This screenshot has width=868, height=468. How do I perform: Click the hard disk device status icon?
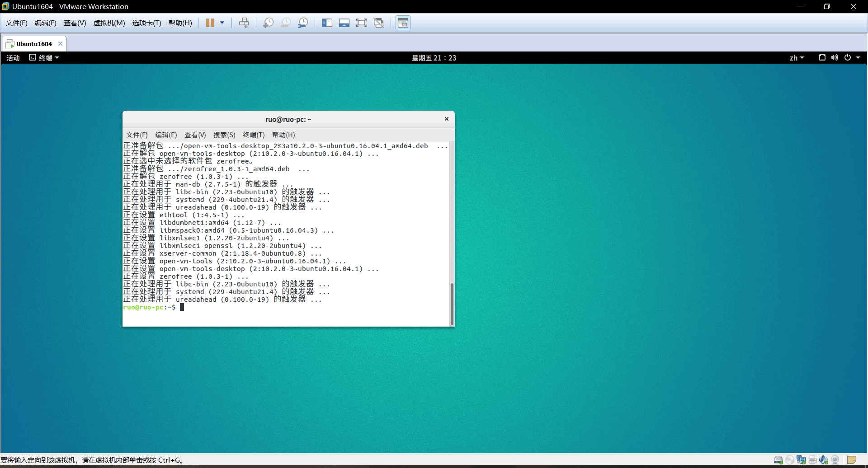[x=778, y=460]
